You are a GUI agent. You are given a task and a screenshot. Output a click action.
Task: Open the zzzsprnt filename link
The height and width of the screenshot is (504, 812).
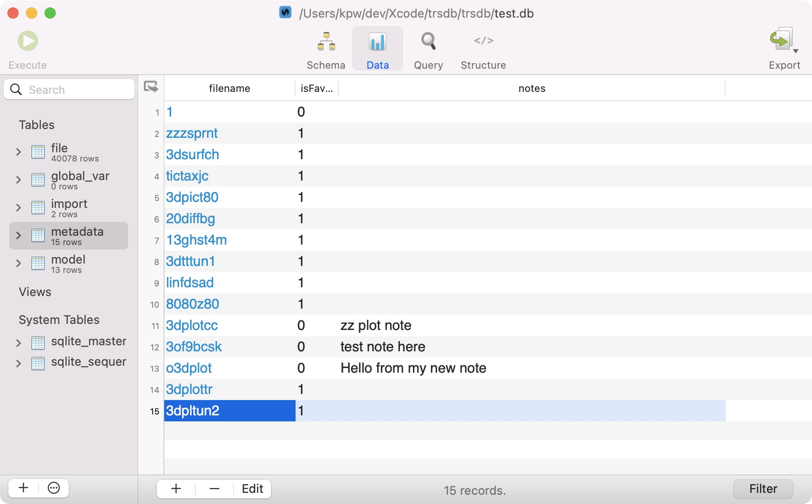[x=192, y=133]
